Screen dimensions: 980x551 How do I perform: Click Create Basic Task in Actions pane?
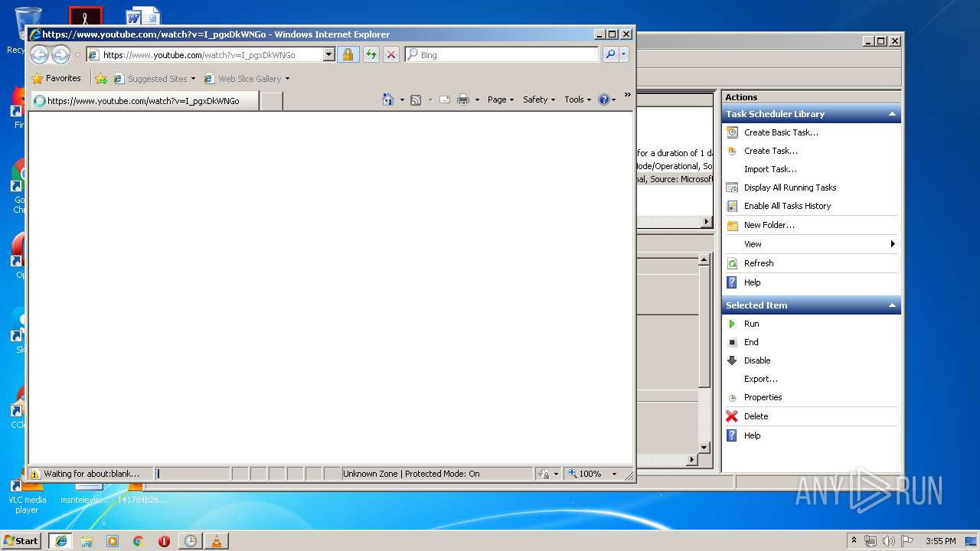coord(781,132)
